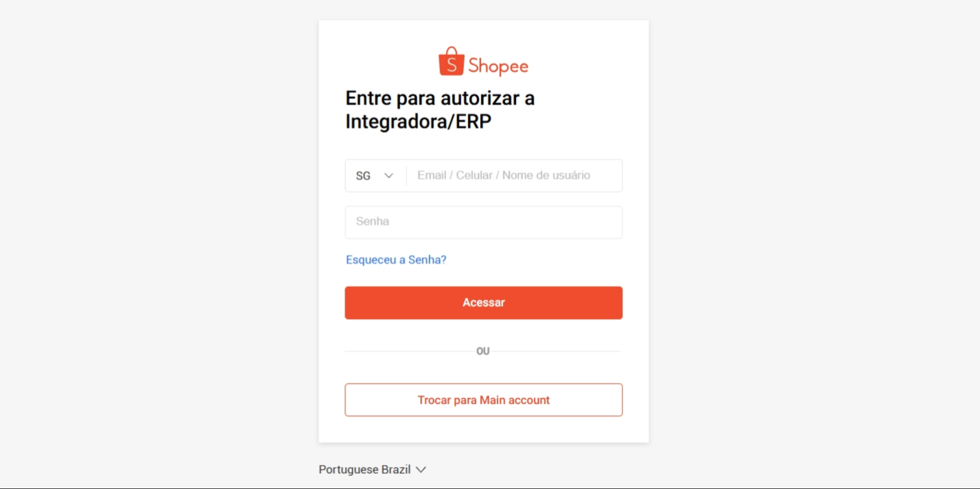Click the white S letter inside the bag logo
The image size is (980, 489).
[x=451, y=65]
